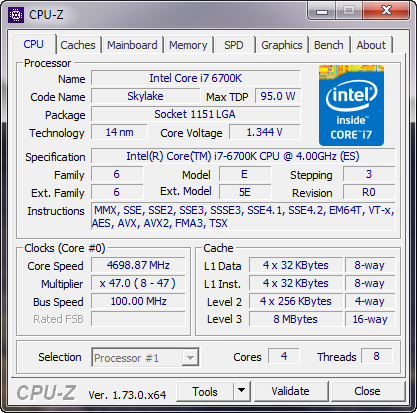Click the Intel Core i7 logo badge
Viewport: 417px width, 413px height.
(x=351, y=105)
